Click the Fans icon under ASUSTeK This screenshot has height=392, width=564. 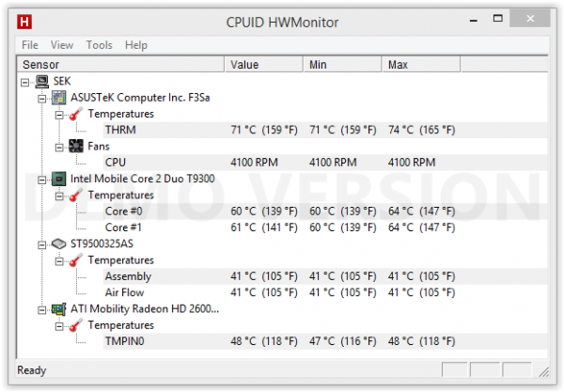tap(76, 146)
